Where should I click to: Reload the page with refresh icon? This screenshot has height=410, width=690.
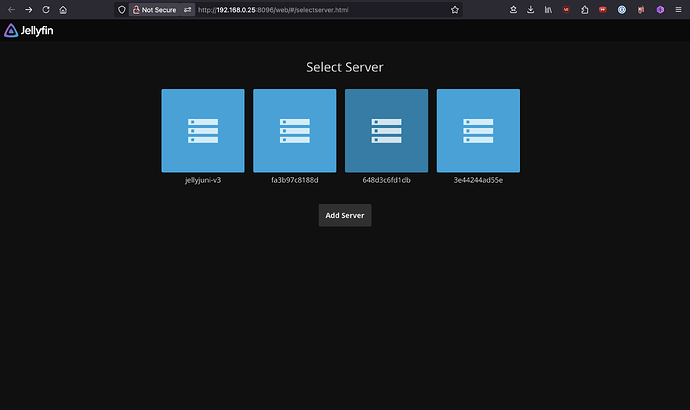[x=46, y=10]
